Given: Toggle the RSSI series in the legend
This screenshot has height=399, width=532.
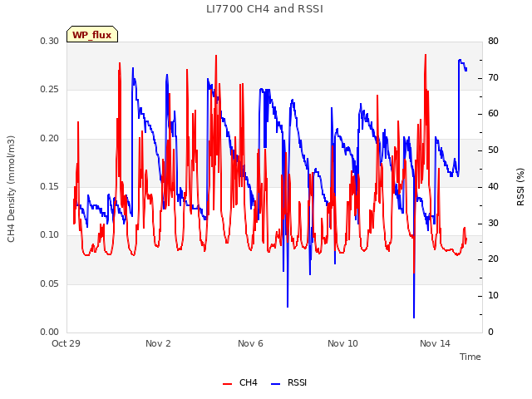Looking at the screenshot, I should click(288, 382).
